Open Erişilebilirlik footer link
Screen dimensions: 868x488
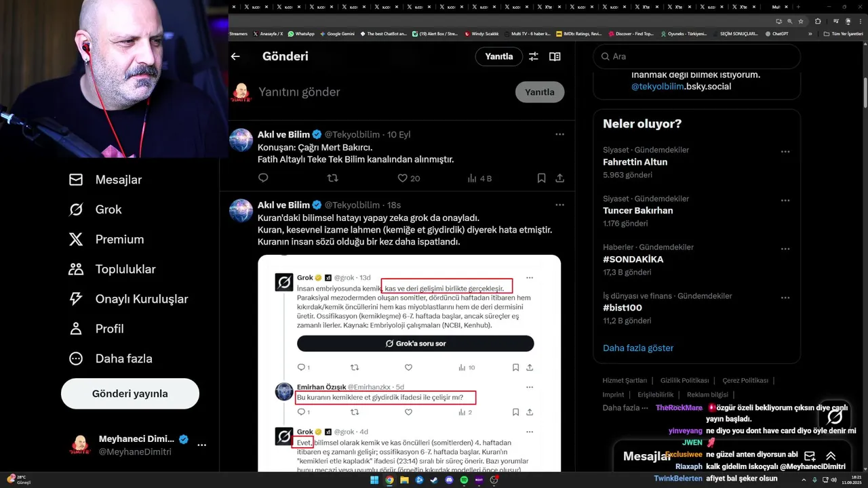coord(656,394)
